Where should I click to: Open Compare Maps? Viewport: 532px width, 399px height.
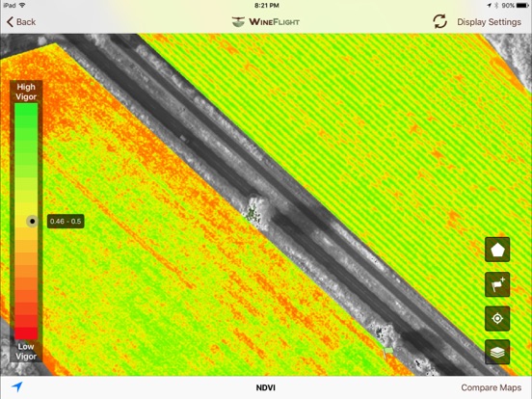[491, 387]
